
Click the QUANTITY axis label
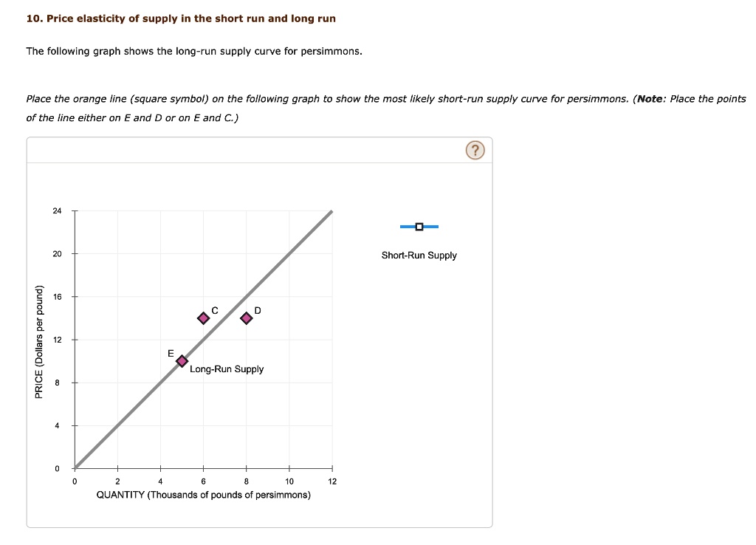point(203,496)
